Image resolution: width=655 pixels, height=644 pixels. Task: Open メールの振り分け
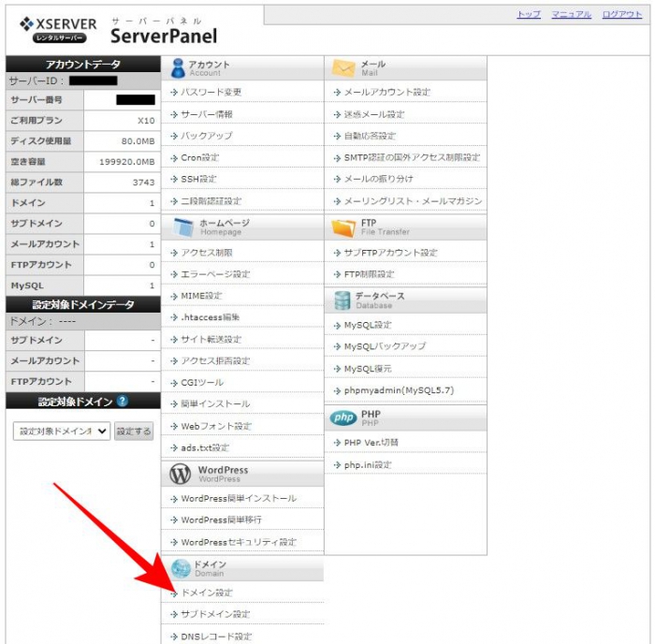click(x=378, y=179)
